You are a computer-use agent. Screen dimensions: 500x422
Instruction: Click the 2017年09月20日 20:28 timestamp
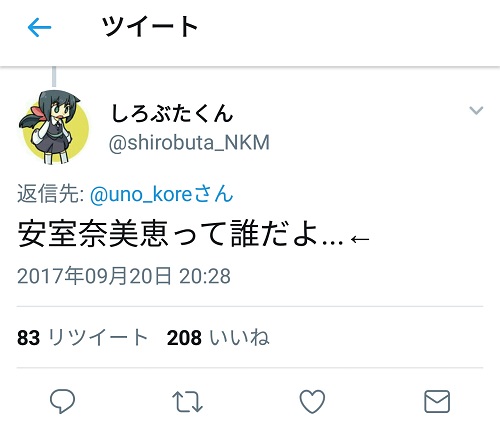click(124, 276)
